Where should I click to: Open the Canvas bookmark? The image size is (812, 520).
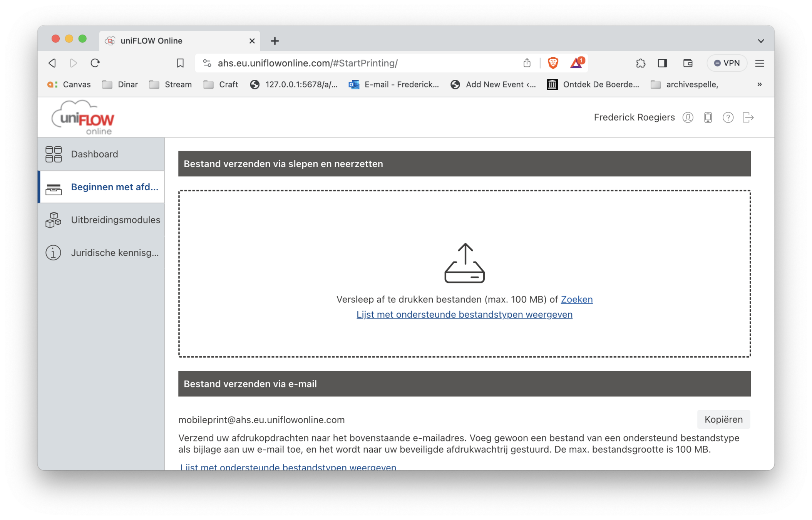tap(69, 84)
